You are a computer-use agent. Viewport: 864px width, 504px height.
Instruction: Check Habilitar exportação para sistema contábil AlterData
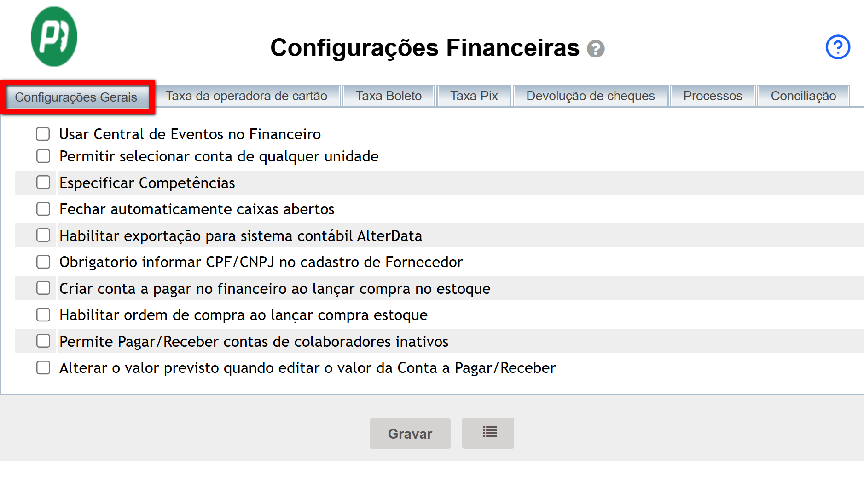click(x=43, y=235)
